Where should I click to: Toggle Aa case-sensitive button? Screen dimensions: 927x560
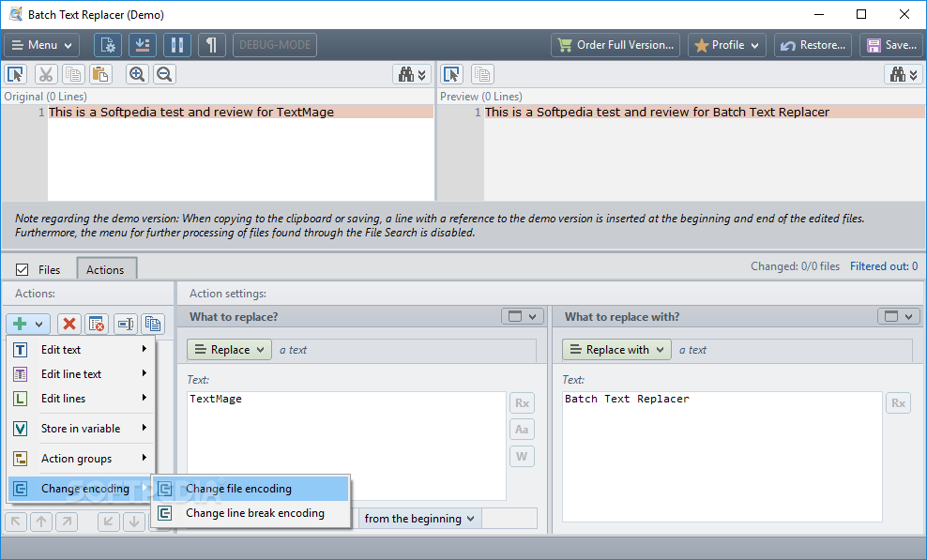click(522, 430)
